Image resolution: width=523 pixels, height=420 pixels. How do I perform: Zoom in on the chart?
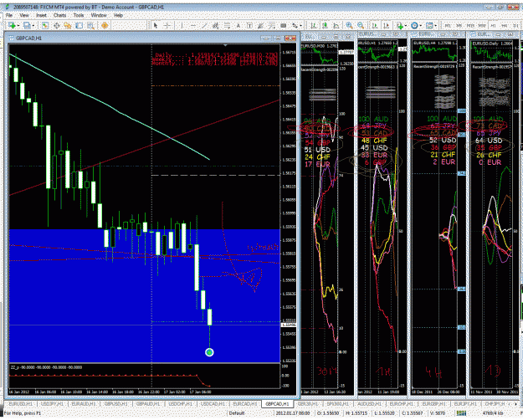(349, 25)
